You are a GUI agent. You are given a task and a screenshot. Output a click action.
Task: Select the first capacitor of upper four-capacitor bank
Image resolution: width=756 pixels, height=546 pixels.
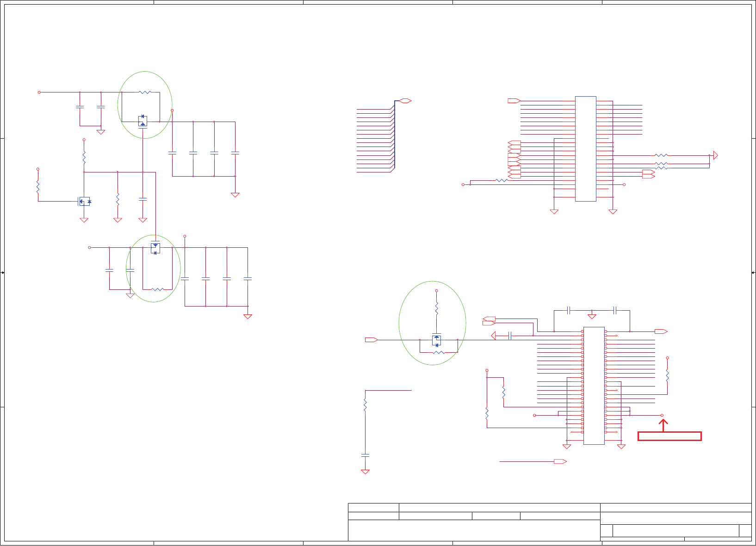tap(172, 152)
